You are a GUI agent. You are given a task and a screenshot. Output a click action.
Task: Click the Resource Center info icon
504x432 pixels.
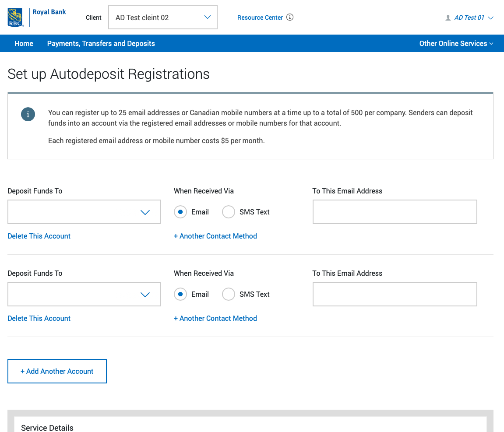(x=290, y=18)
